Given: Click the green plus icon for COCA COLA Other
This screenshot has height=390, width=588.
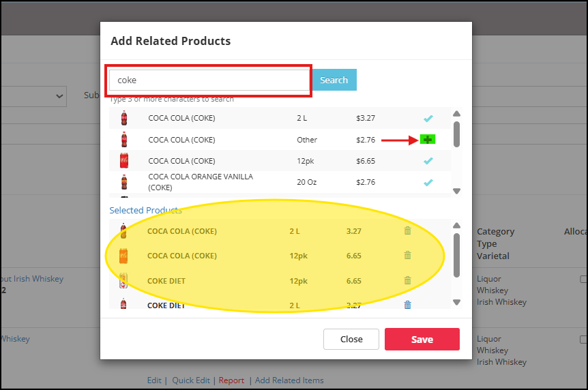Looking at the screenshot, I should click(x=428, y=140).
